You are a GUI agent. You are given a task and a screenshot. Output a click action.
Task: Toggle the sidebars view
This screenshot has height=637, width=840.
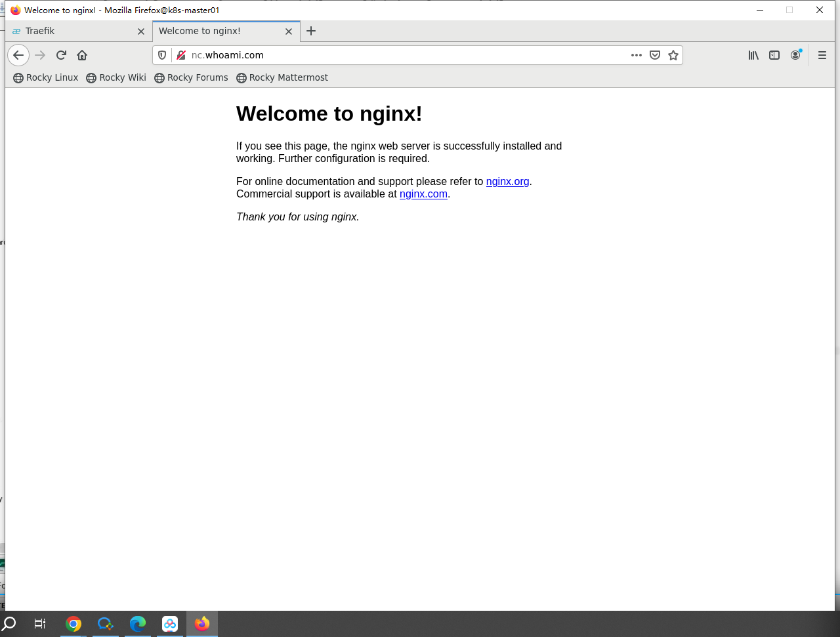tap(774, 55)
